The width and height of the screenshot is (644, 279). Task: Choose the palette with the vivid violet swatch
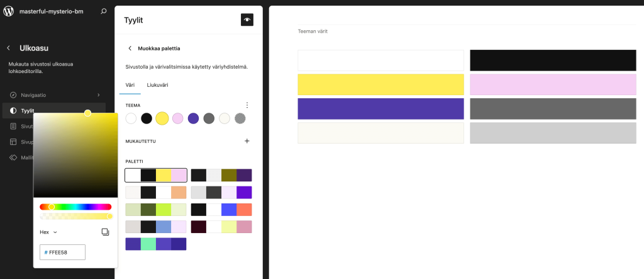click(221, 193)
